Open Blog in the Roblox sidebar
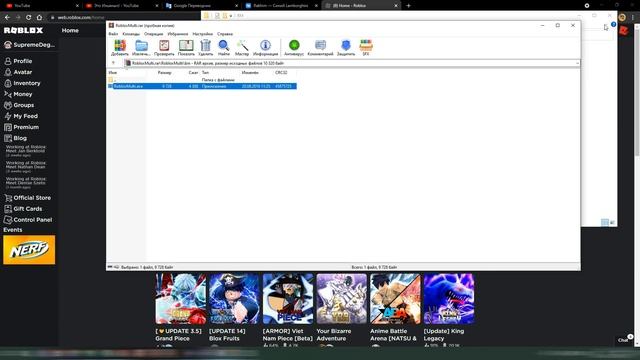 (x=16, y=138)
